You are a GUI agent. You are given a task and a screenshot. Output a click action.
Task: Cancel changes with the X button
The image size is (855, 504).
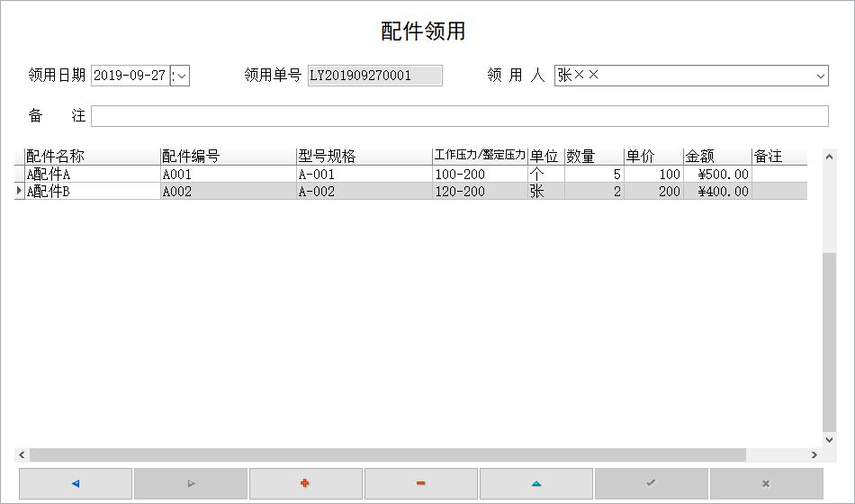point(766,483)
